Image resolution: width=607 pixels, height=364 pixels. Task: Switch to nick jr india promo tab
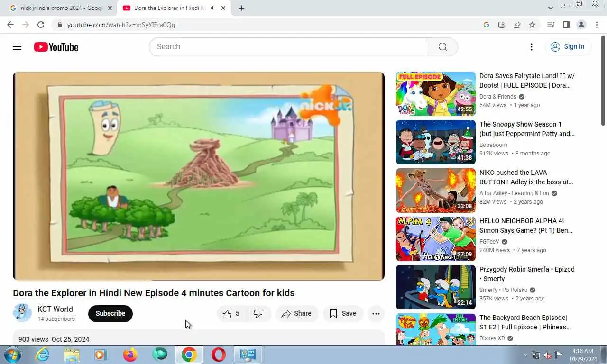coord(61,8)
